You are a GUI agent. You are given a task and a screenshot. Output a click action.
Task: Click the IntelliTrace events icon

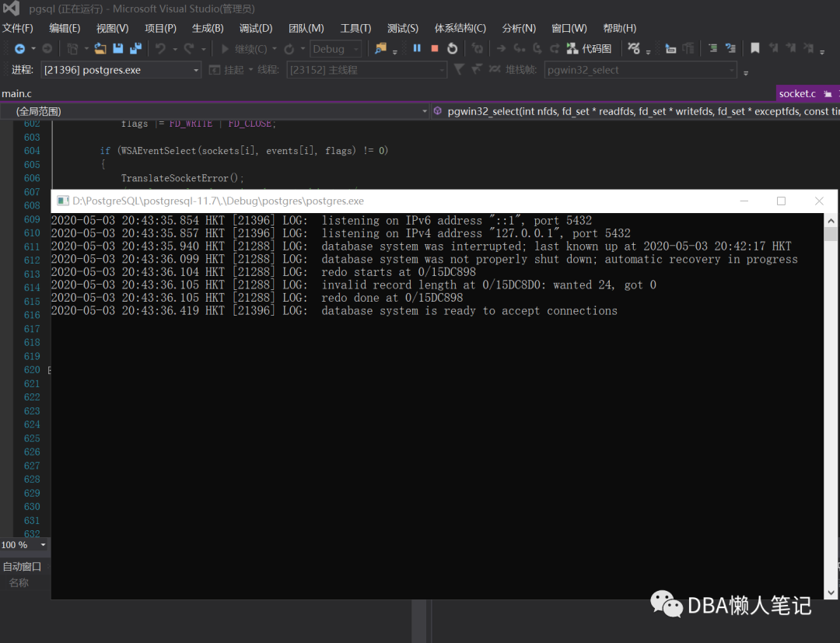click(x=634, y=49)
